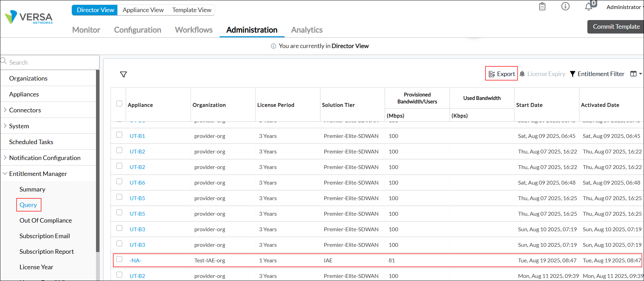The width and height of the screenshot is (644, 281).
Task: Click the Commit Template button
Action: click(616, 27)
